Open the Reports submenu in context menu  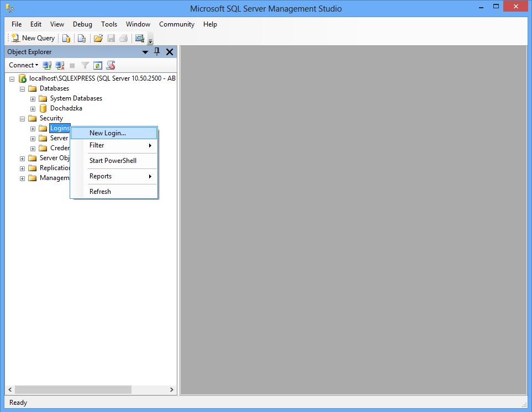114,176
